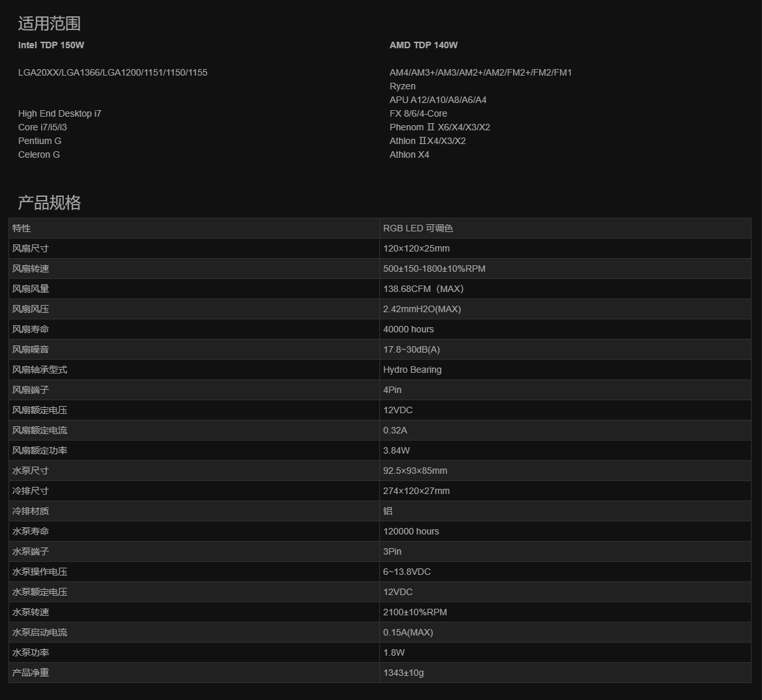Click the RGB LED 可调色 value
Viewport: 762px width, 700px height.
click(418, 228)
